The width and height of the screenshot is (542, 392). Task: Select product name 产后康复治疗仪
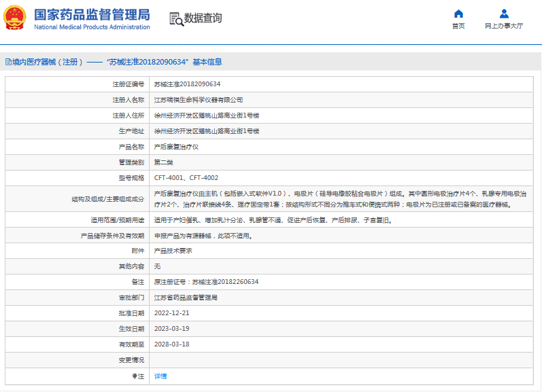point(176,147)
